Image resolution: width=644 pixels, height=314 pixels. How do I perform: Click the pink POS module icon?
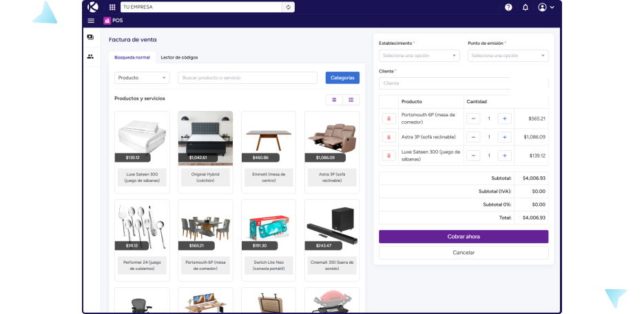107,21
